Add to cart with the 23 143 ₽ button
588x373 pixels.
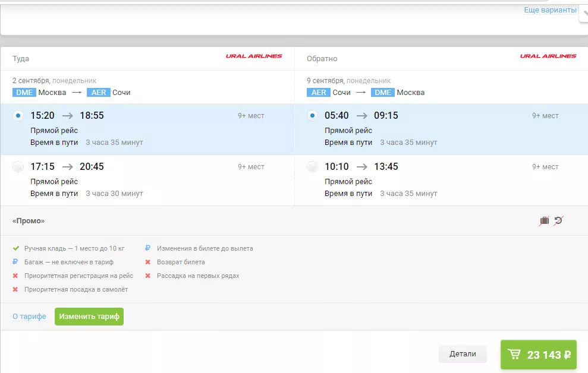[539, 355]
